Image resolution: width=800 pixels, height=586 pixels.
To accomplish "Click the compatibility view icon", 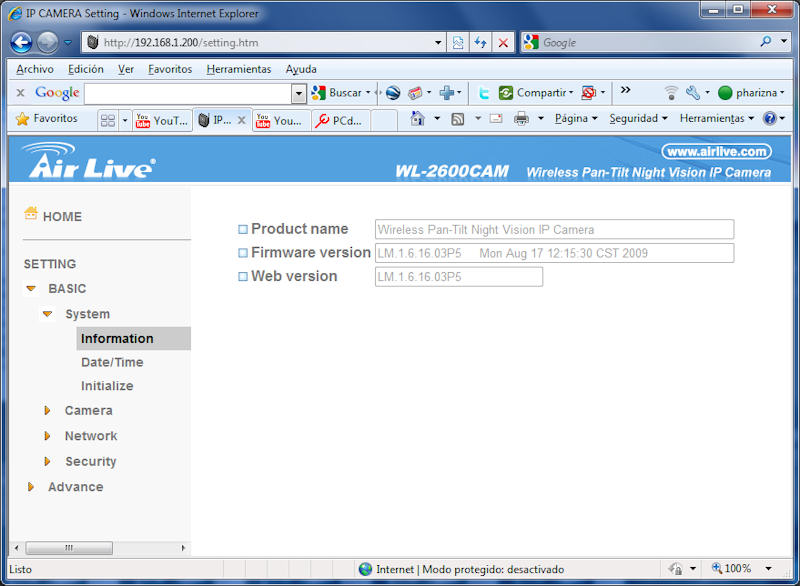I will point(458,43).
